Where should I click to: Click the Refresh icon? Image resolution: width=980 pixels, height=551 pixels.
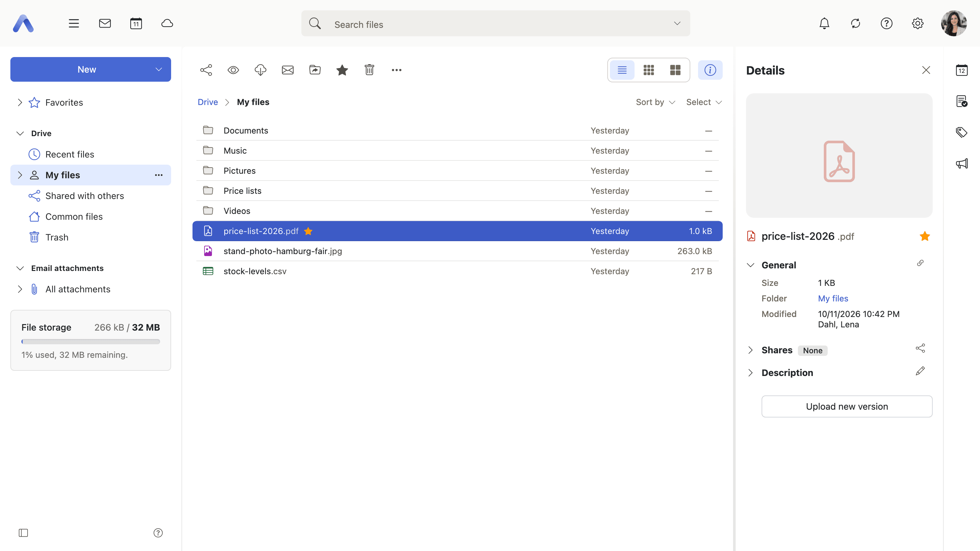(x=856, y=24)
